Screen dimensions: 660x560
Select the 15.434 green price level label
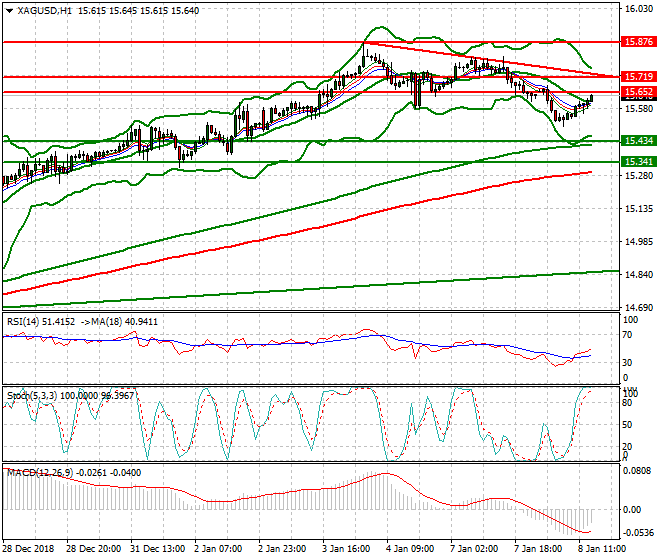coord(639,141)
